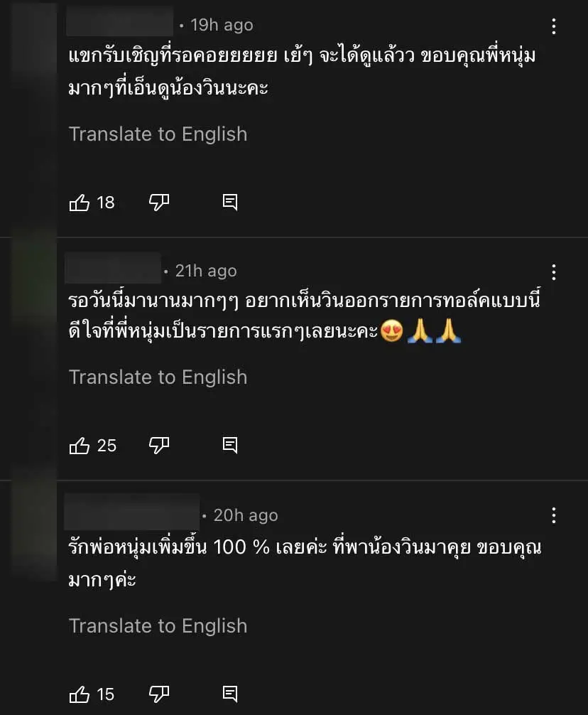Like the comment with 25 likes

coord(80,446)
